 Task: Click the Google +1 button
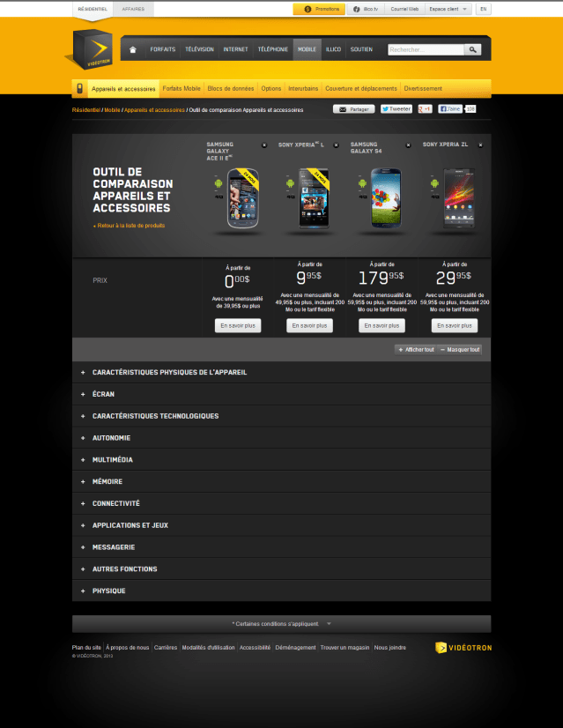(x=425, y=109)
